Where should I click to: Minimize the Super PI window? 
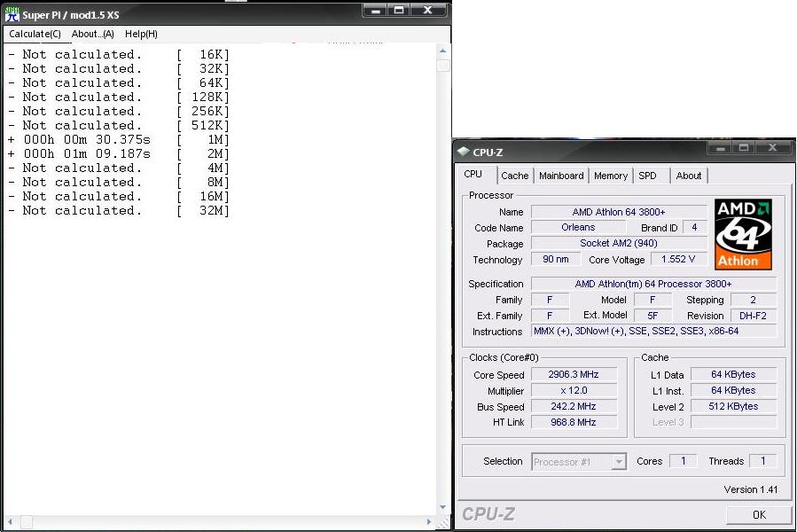376,10
